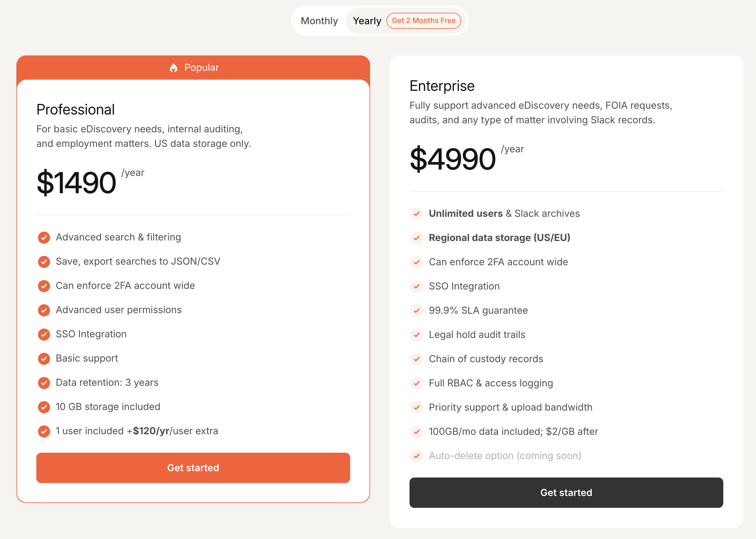Click Get started on Enterprise plan

coord(566,493)
